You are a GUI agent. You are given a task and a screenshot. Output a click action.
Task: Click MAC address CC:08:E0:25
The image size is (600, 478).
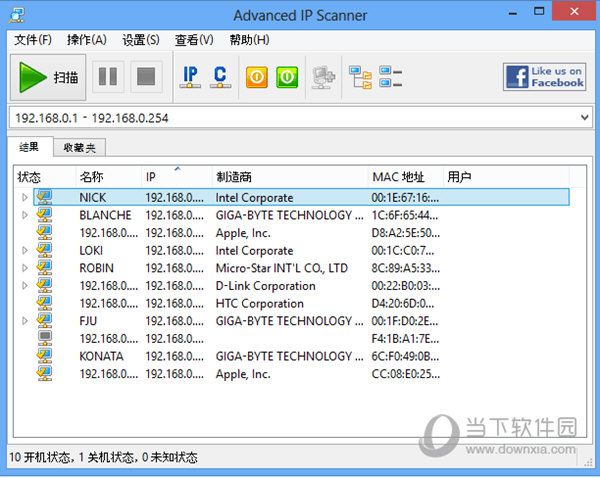point(406,374)
